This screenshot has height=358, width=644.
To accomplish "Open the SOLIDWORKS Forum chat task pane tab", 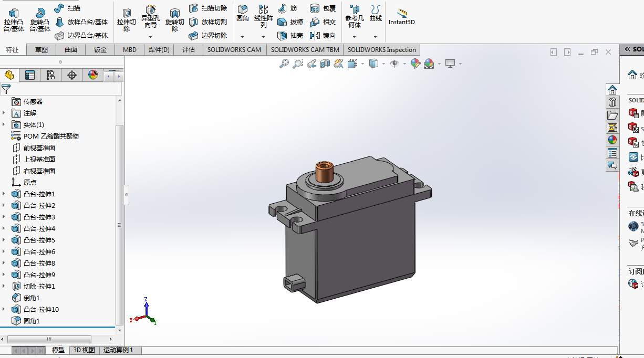I will pos(612,165).
